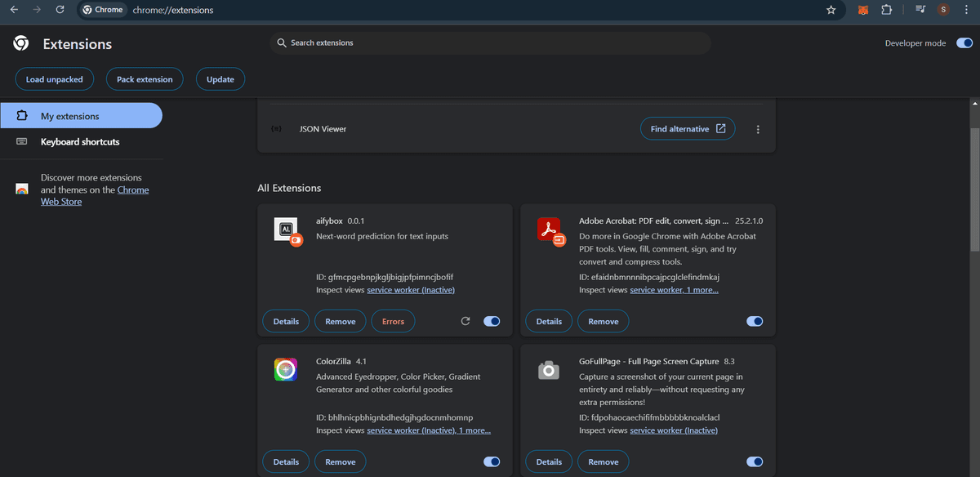Inspect ColorZilla's service worker link
Image resolution: width=980 pixels, height=477 pixels.
(x=429, y=430)
